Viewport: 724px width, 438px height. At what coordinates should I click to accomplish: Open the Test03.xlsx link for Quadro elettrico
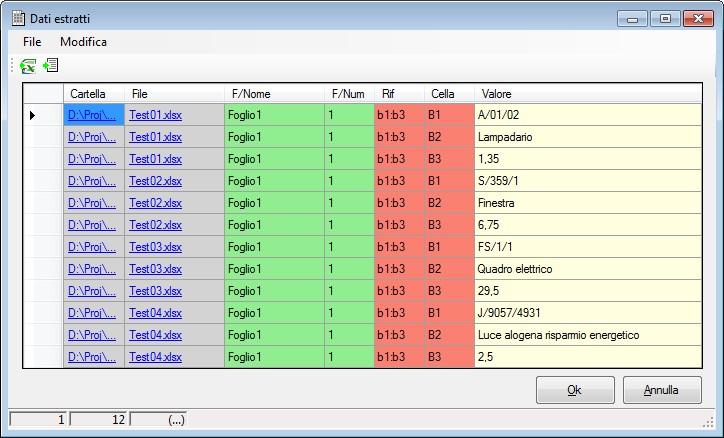(x=155, y=269)
